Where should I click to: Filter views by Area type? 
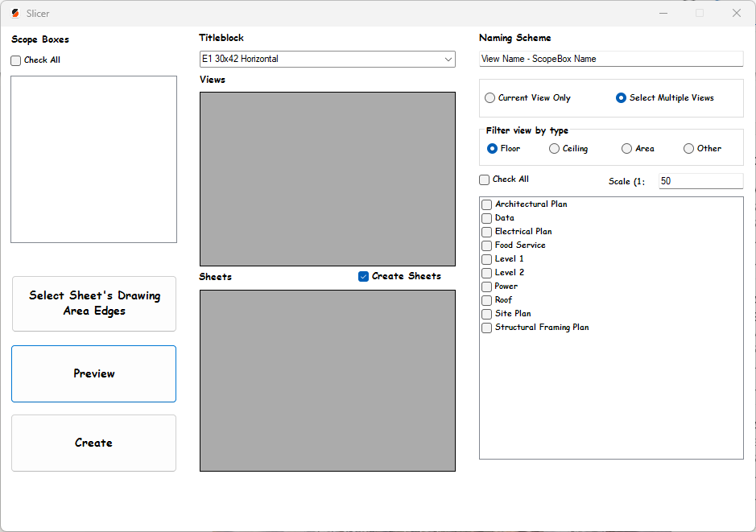627,149
